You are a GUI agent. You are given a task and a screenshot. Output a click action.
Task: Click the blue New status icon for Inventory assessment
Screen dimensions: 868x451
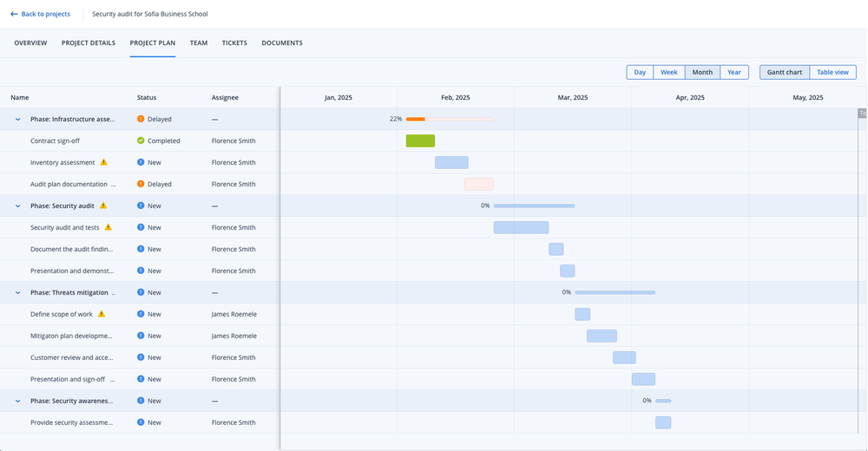141,162
